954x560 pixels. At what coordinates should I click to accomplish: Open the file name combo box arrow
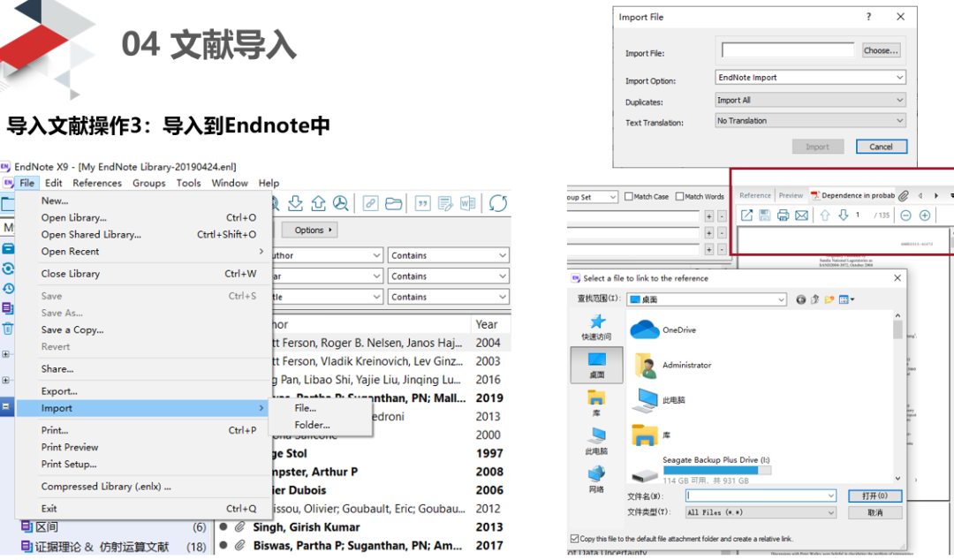click(x=831, y=496)
